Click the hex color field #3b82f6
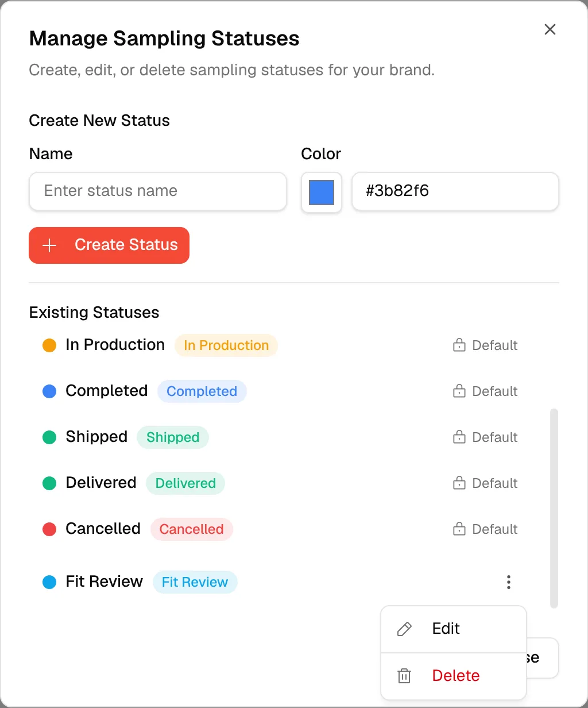Screen dimensions: 588x708 [x=455, y=191]
